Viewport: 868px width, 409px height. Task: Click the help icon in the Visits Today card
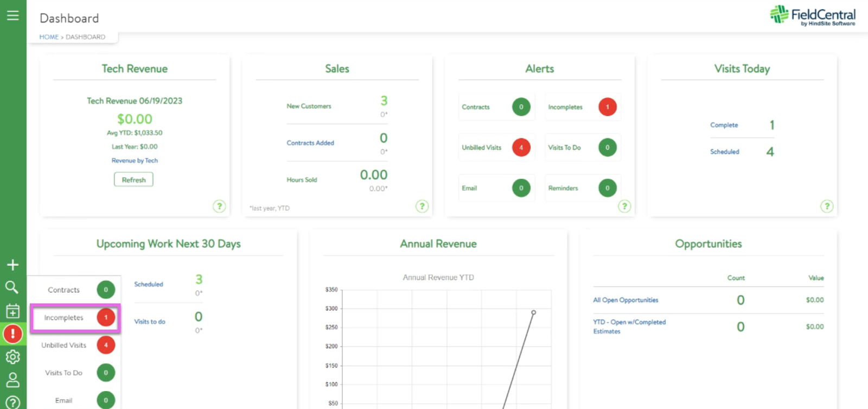pos(827,206)
